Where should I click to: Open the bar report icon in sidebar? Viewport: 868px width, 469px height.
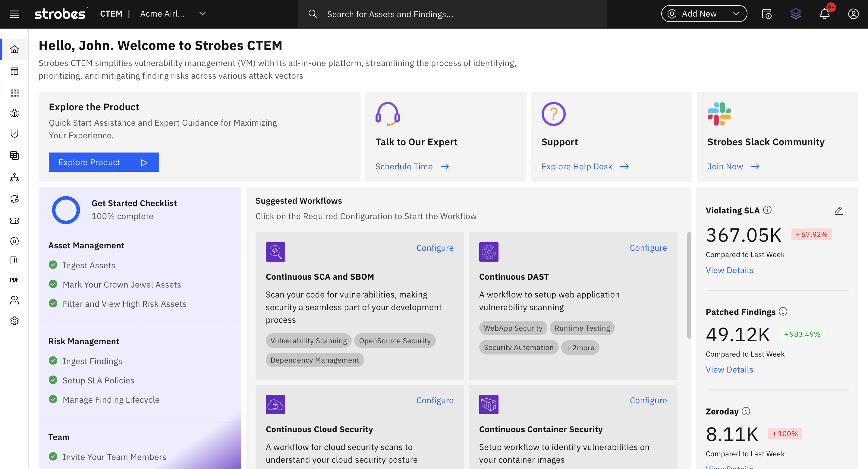tap(14, 260)
